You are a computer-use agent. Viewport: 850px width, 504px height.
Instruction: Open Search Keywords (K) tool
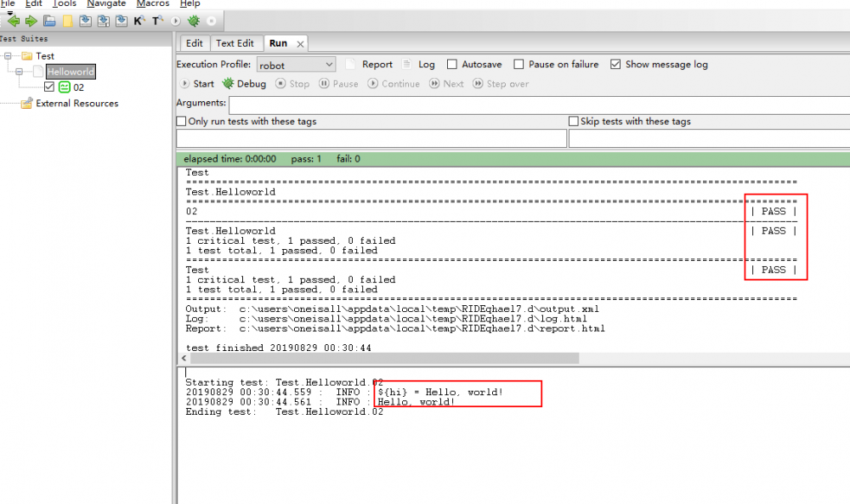pyautogui.click(x=139, y=21)
